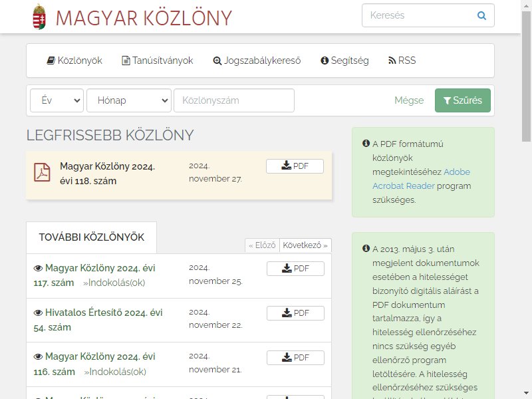Go to Tanúsítványok in the navigation

[158, 61]
